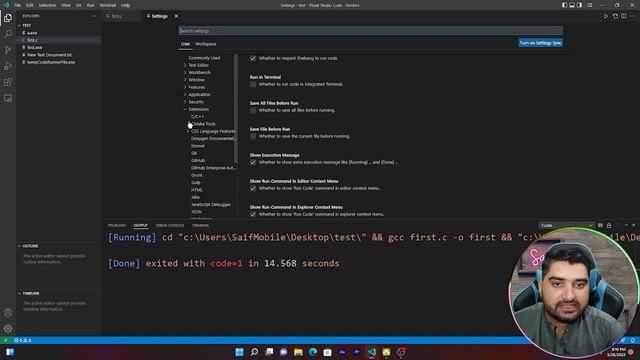The width and height of the screenshot is (640, 360).
Task: Toggle secondary sidebar layout icon
Action: pos(580,5)
